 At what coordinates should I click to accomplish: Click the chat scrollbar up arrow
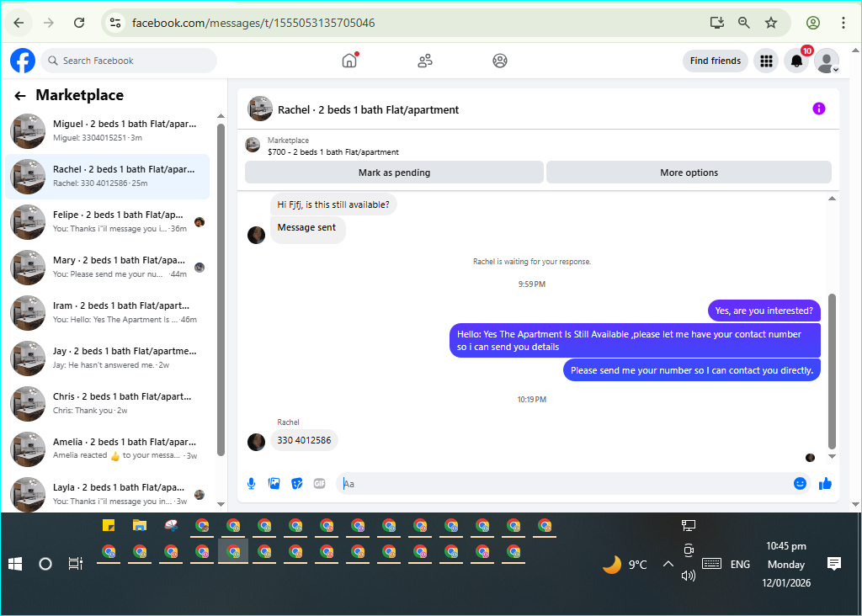(832, 199)
